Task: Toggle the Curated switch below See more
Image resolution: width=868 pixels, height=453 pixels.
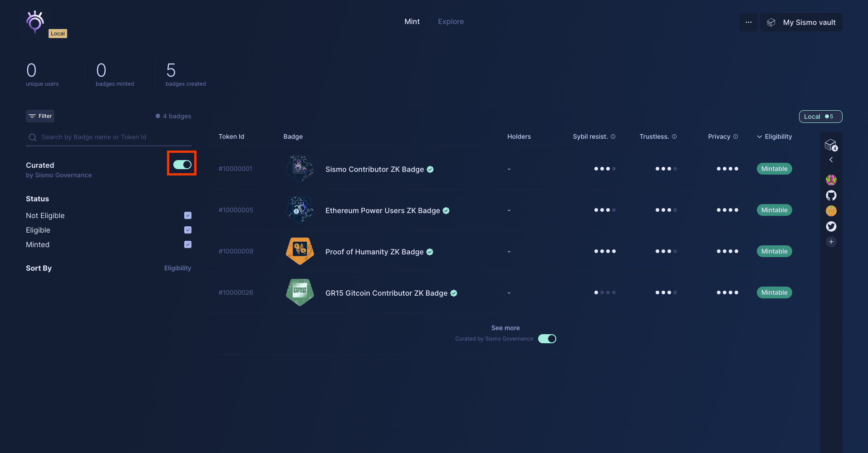Action: coord(547,339)
